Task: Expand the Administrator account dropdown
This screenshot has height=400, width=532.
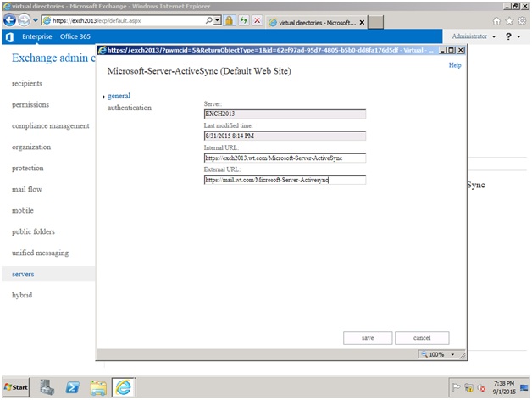Action: pos(474,36)
